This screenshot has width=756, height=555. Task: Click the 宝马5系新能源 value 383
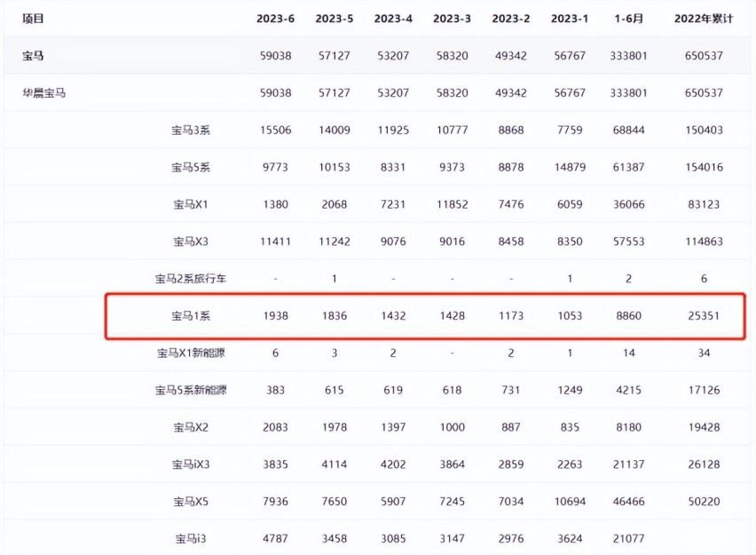coord(275,390)
